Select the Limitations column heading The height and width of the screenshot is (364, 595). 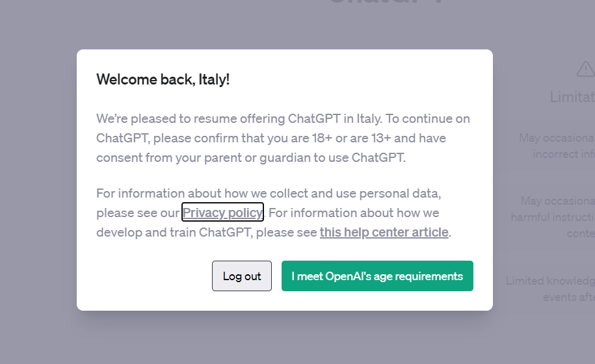click(x=572, y=97)
